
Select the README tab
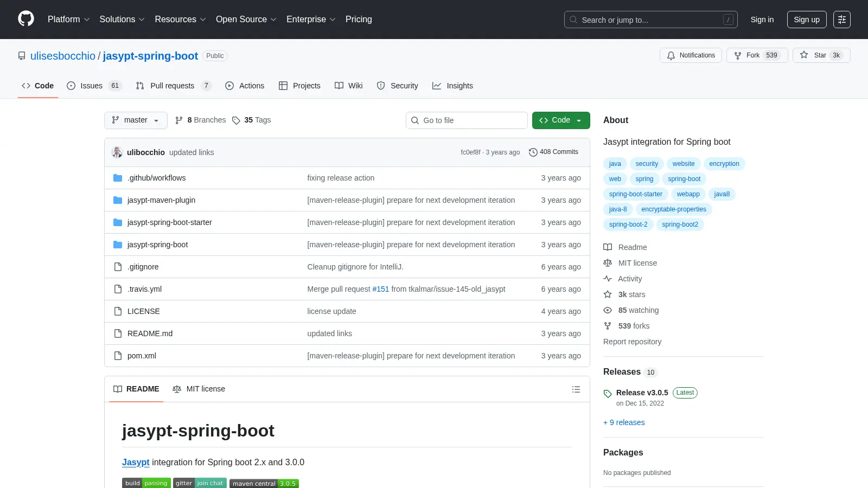tap(136, 389)
